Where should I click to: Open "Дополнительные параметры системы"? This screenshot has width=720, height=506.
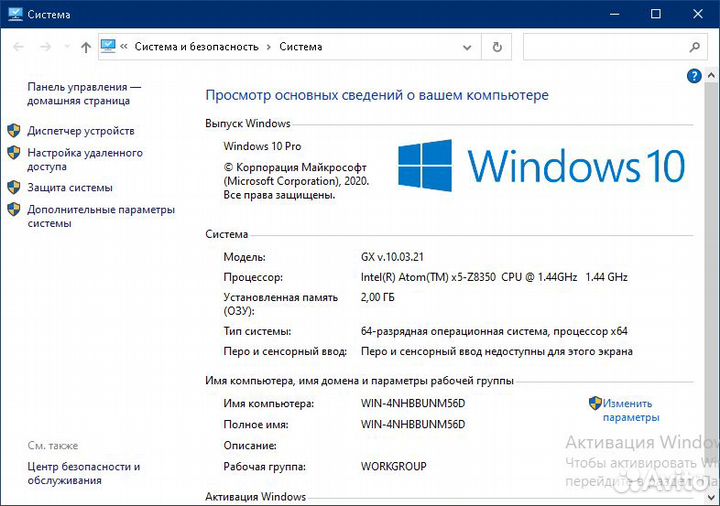(100, 216)
